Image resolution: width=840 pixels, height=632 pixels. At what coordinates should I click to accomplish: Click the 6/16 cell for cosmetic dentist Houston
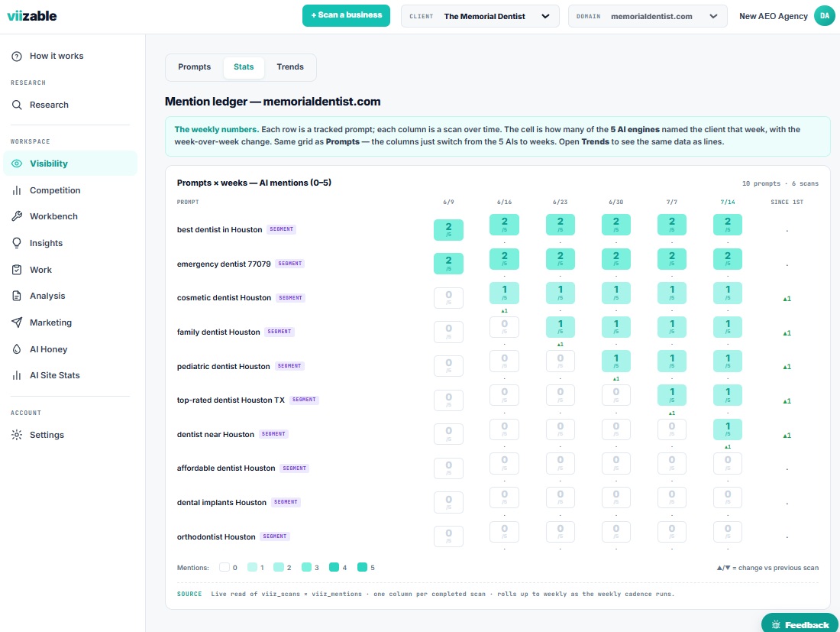[504, 293]
